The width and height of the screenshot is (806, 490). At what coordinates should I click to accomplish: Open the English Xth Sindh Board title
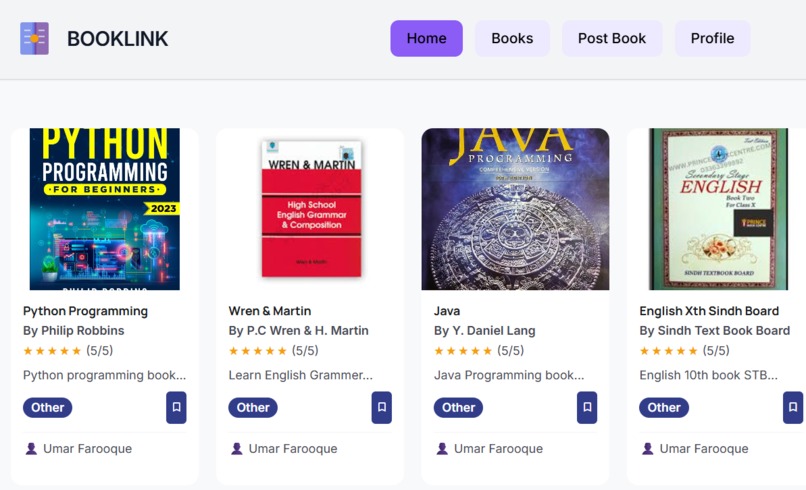709,311
